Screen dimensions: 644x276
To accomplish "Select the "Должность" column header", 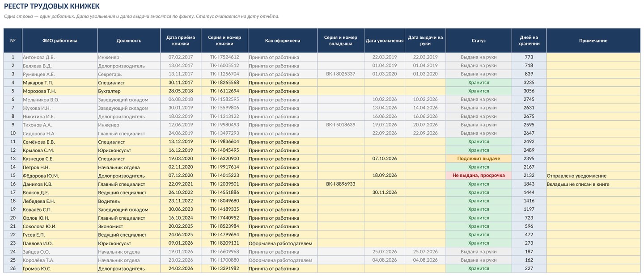I will point(129,41).
